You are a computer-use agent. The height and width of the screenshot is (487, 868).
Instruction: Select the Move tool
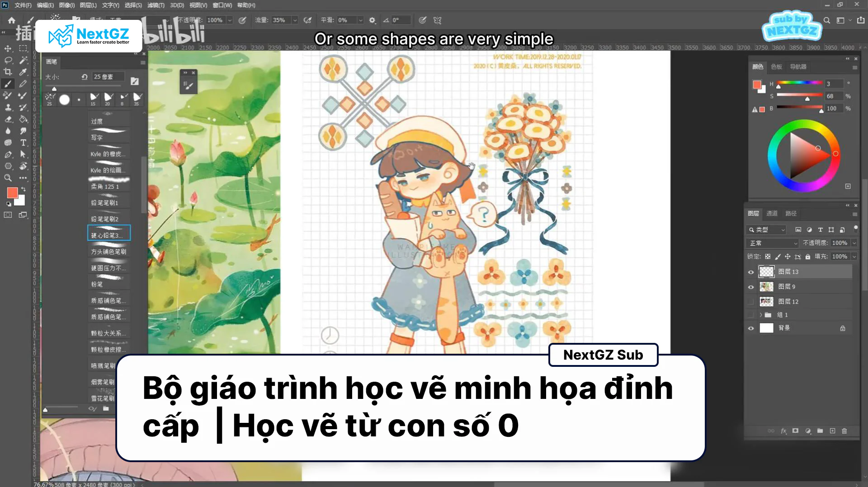click(8, 48)
